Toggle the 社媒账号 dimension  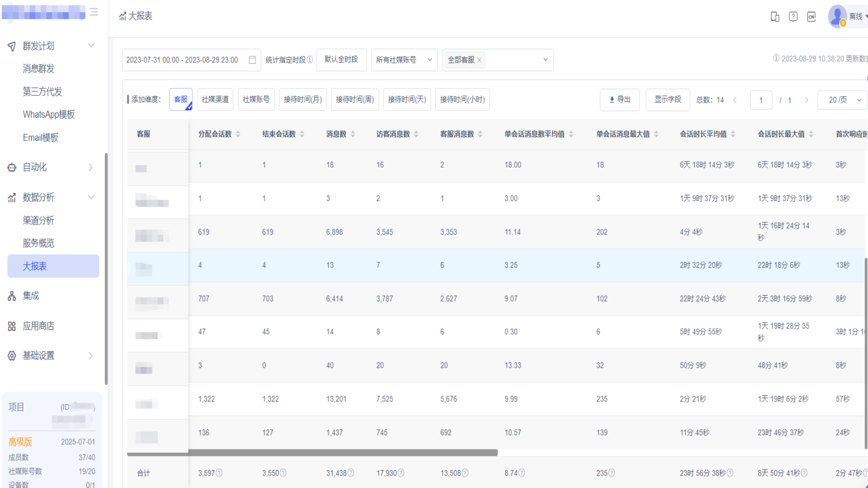pyautogui.click(x=256, y=99)
